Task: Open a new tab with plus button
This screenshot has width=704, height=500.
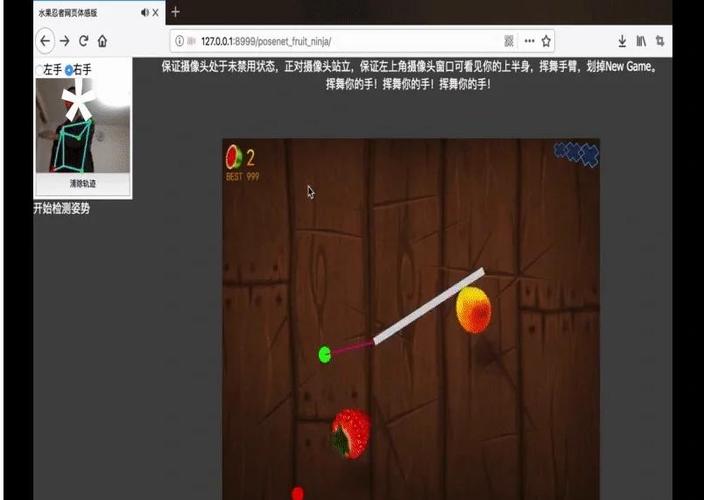Action: click(x=176, y=12)
